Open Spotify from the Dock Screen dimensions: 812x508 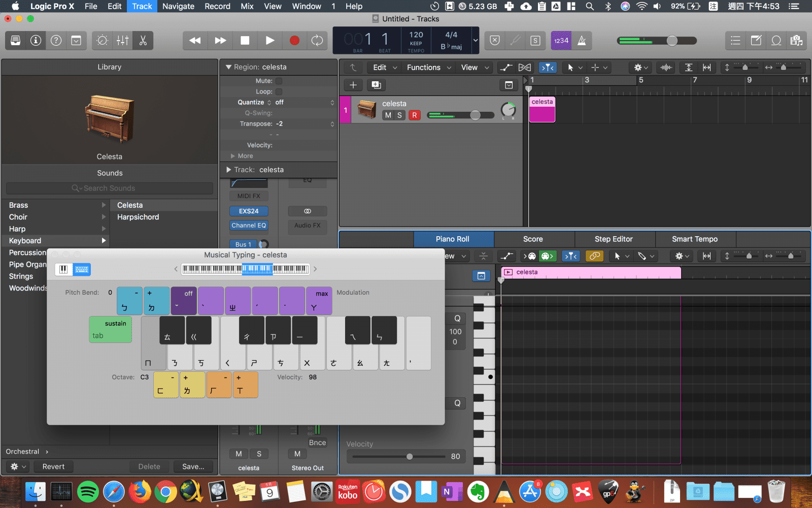pyautogui.click(x=88, y=491)
